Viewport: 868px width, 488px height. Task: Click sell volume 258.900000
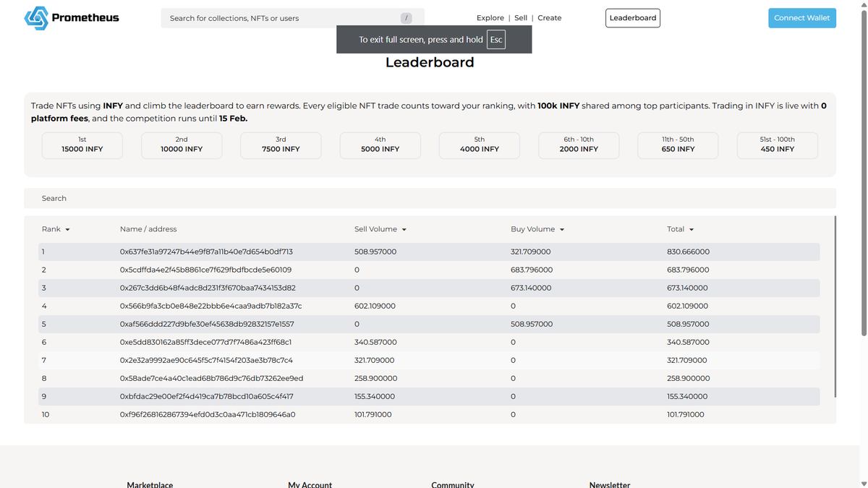point(375,378)
